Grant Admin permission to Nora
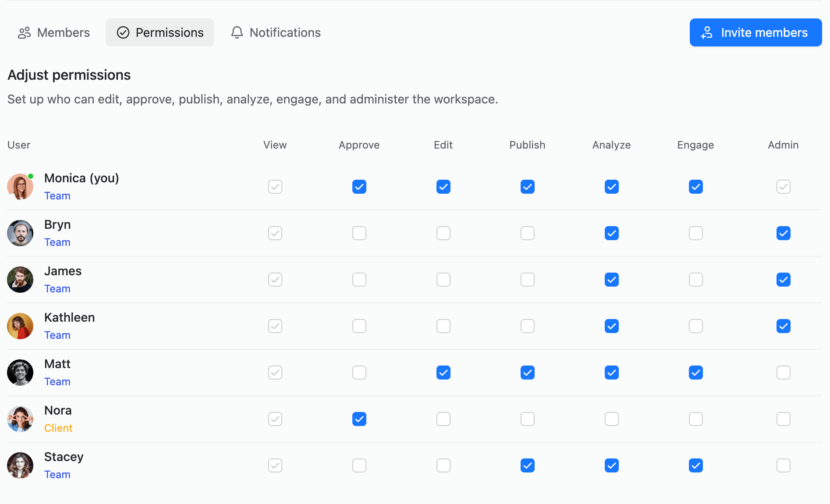This screenshot has height=504, width=830. (784, 419)
